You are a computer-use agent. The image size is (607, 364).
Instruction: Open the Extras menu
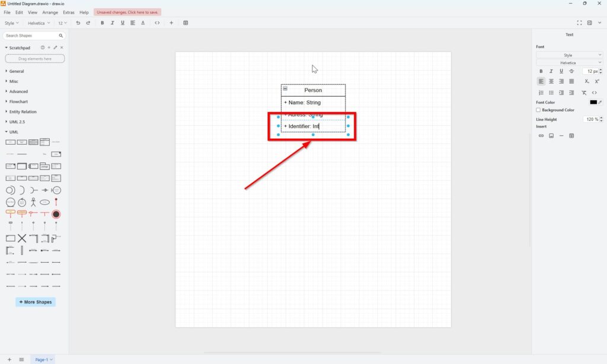coord(69,12)
